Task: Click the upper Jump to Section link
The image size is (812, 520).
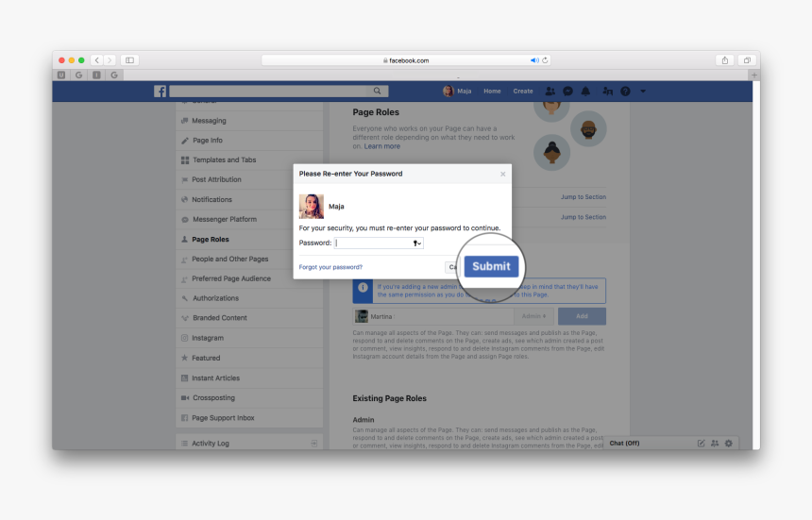Action: pos(584,196)
